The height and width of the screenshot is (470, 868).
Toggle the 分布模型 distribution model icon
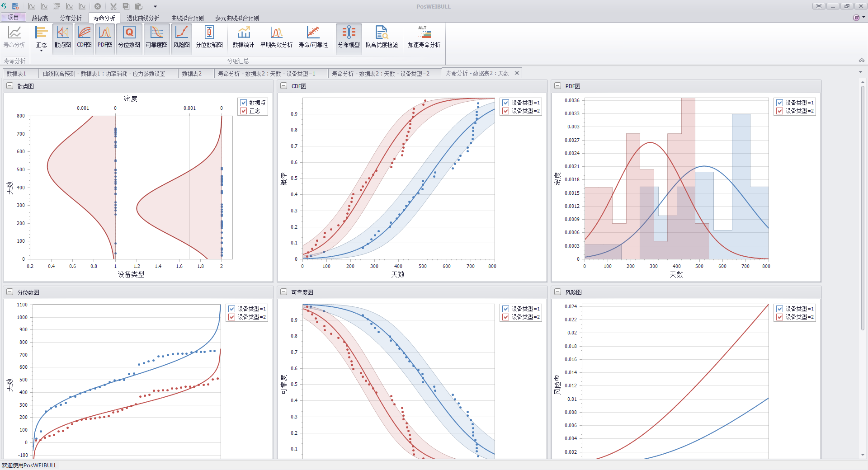coord(349,39)
